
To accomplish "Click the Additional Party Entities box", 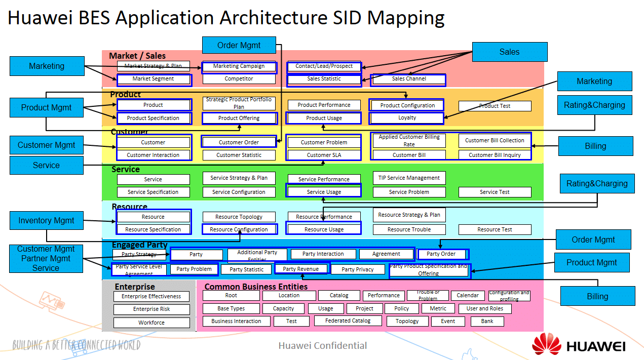I will point(257,255).
